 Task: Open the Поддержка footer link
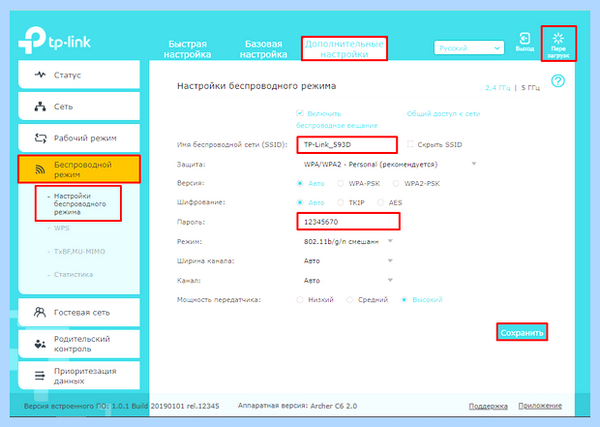[488, 406]
